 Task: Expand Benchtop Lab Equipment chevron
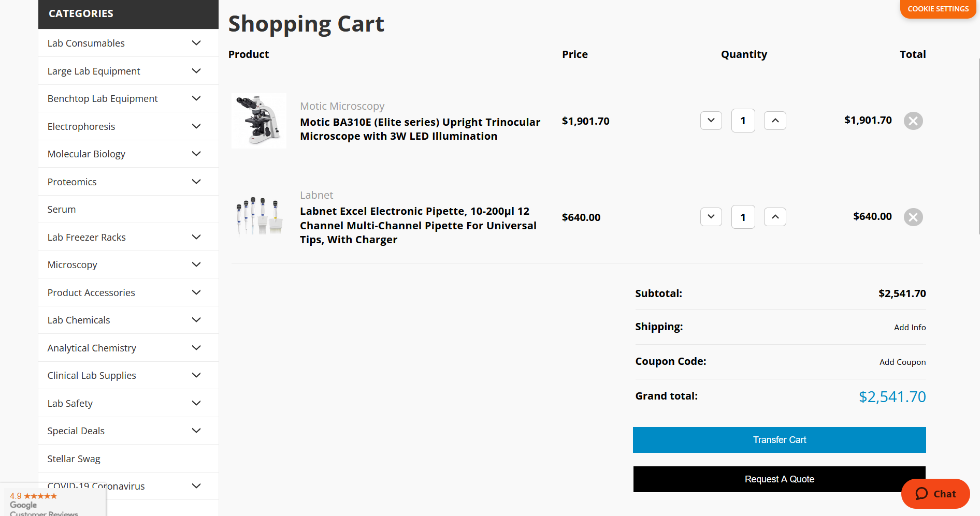click(x=196, y=98)
